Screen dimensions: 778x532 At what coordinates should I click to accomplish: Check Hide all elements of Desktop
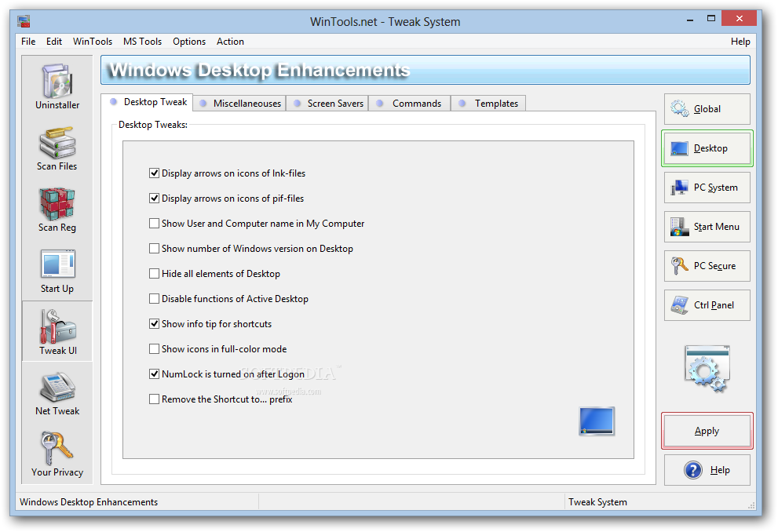155,274
